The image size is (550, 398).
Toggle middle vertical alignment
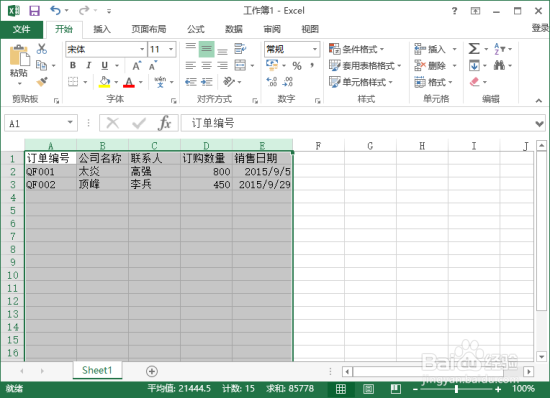tap(206, 49)
